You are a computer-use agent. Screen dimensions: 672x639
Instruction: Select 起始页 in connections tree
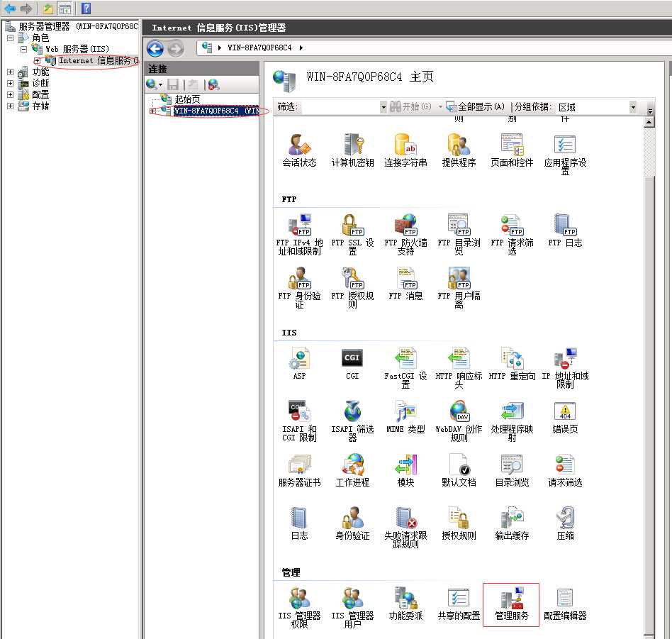coord(187,99)
